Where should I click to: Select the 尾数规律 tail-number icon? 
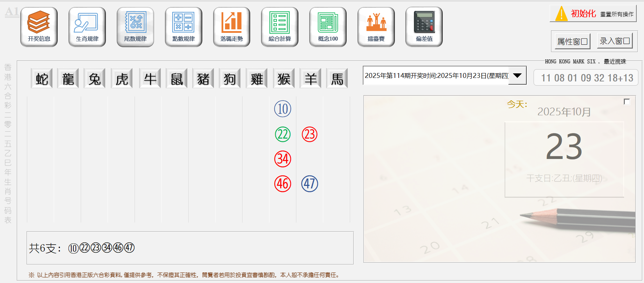tap(135, 27)
